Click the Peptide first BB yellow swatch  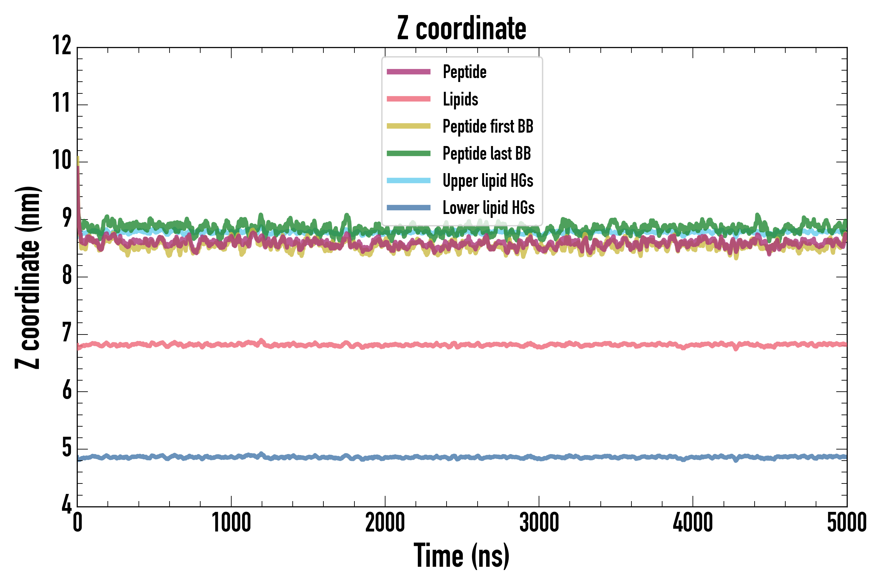[408, 126]
